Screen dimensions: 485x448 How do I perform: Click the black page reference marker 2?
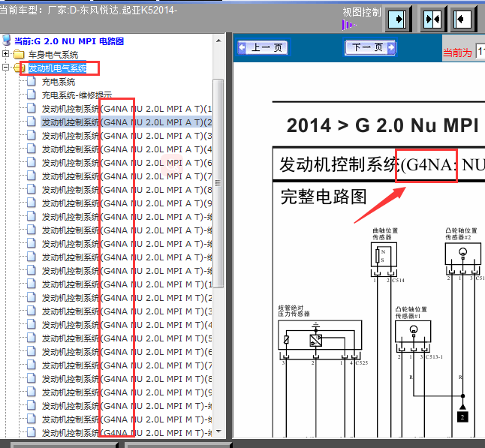[x=462, y=417]
